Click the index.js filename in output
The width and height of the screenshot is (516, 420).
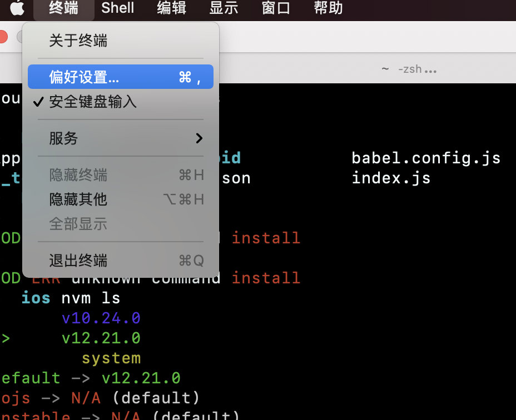click(391, 178)
